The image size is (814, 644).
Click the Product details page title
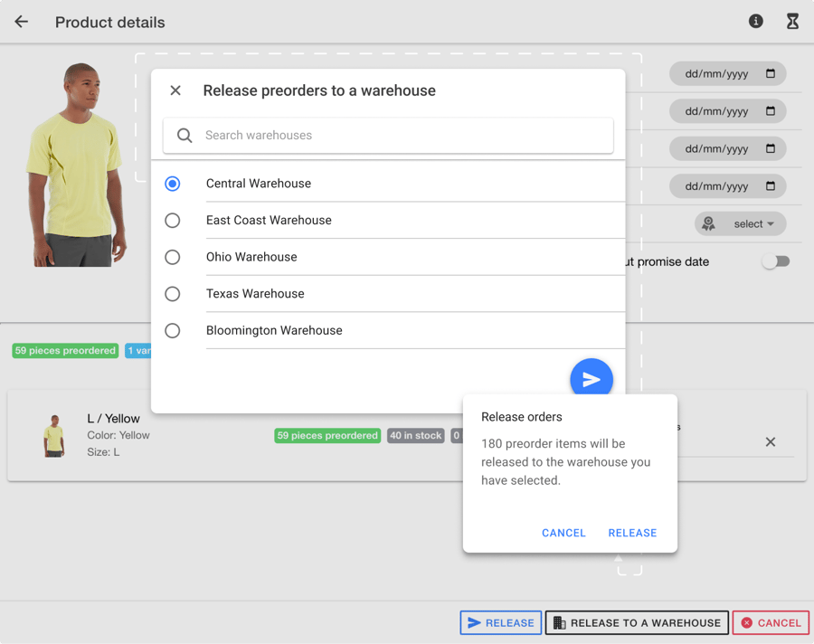click(x=110, y=23)
